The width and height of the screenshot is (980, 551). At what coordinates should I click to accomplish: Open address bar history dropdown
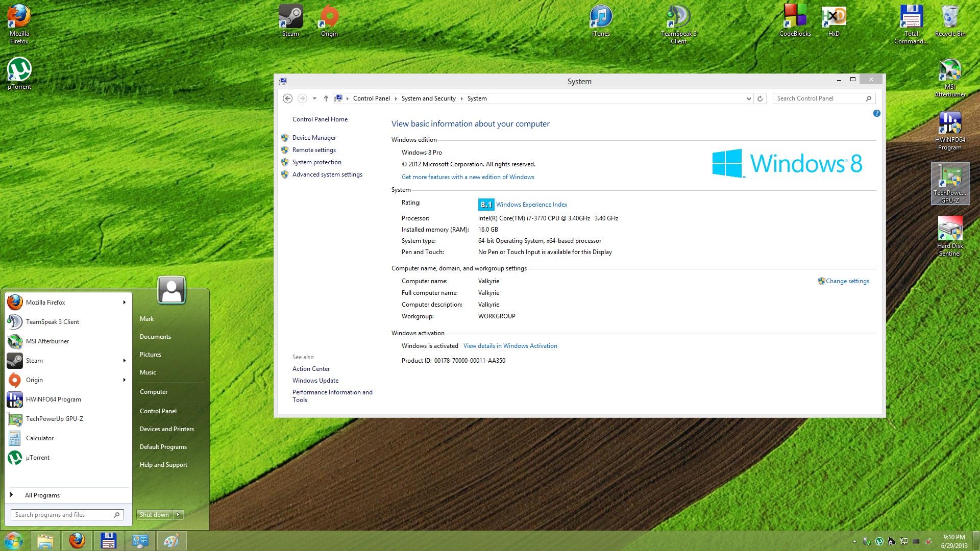tap(749, 98)
